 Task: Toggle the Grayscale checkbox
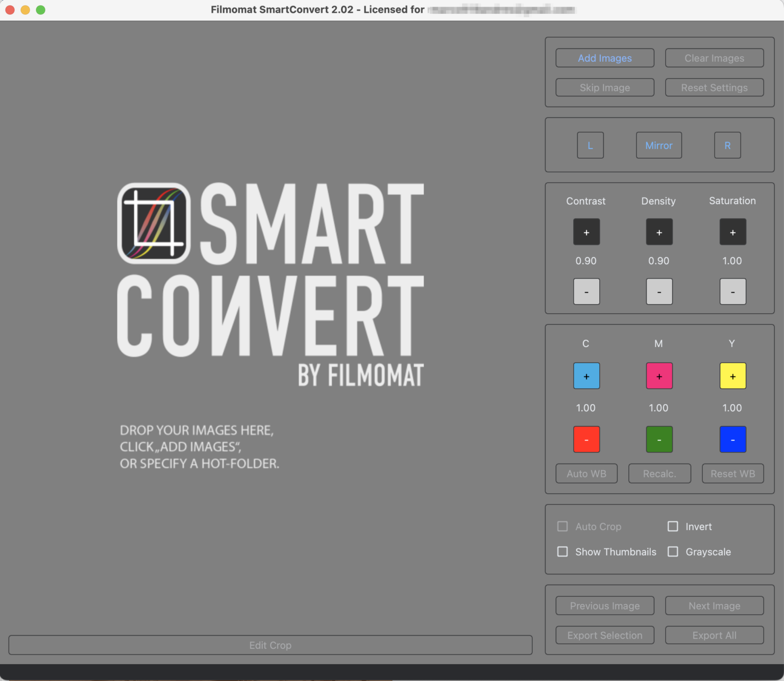point(672,551)
